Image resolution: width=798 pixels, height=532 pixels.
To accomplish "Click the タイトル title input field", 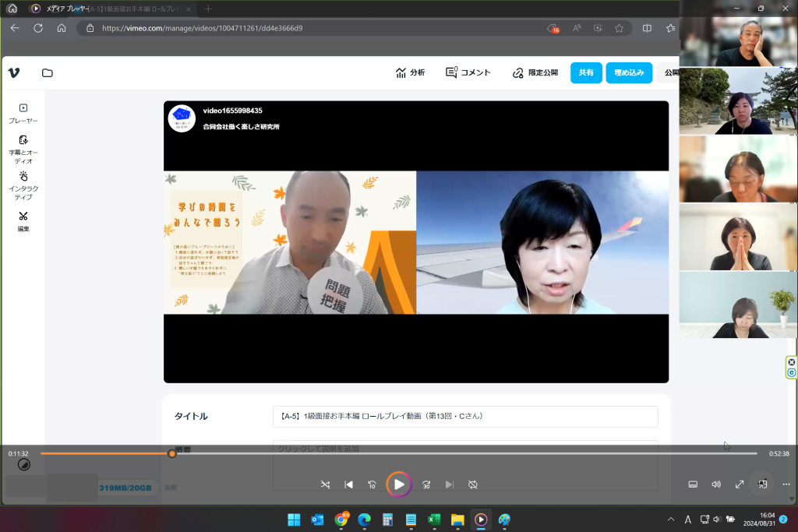I will click(x=464, y=417).
